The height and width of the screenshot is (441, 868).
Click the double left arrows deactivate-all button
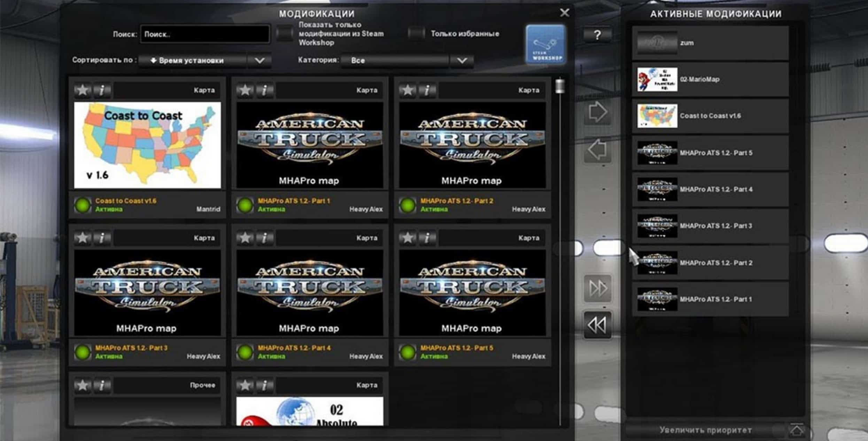(597, 325)
